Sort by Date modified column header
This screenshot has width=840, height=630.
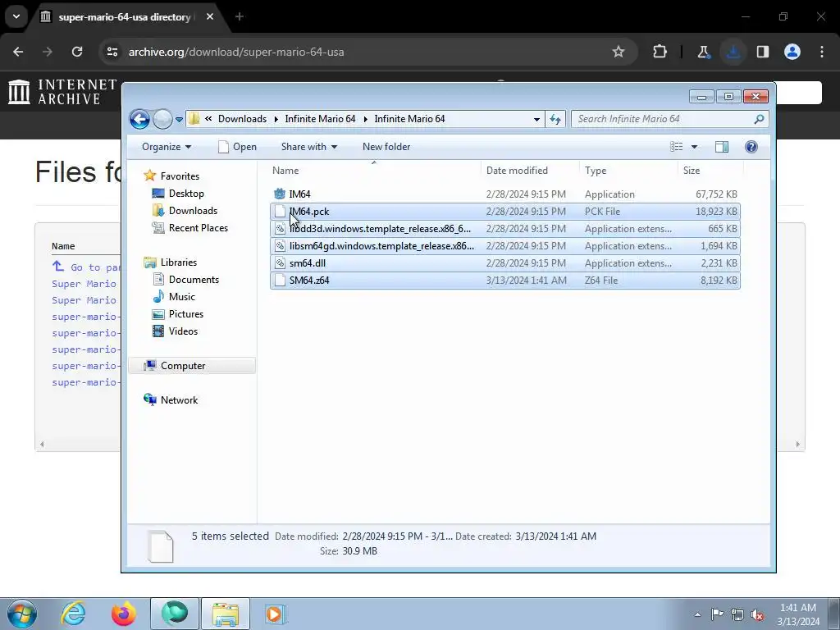click(517, 171)
